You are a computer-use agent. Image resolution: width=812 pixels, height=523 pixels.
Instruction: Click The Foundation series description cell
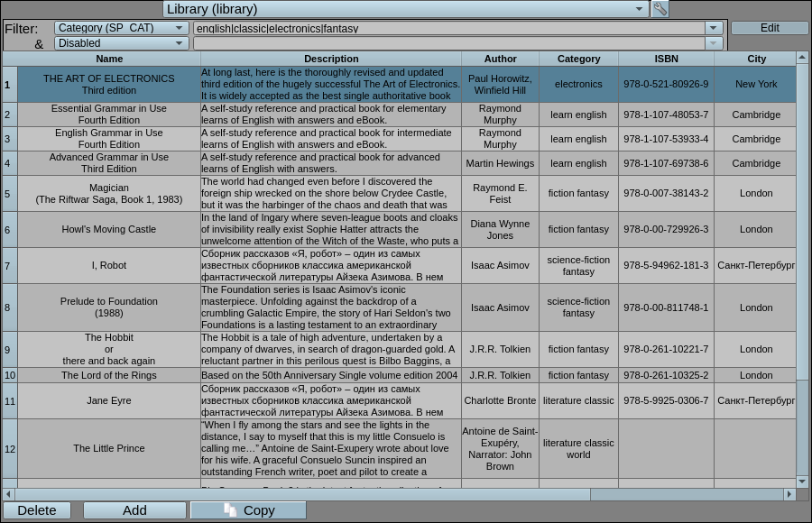(331, 307)
